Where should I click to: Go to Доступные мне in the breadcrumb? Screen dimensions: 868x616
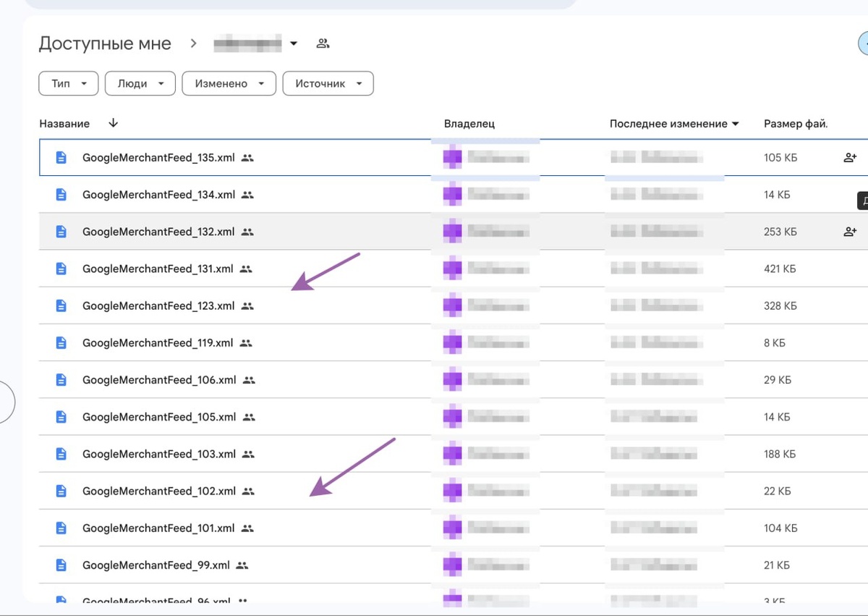[x=105, y=43]
